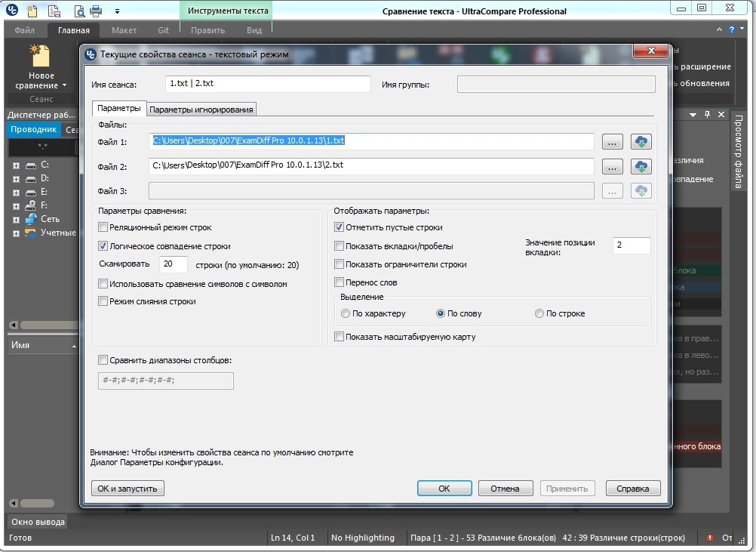756x552 pixels.
Task: Open help with the Справка button
Action: point(632,489)
